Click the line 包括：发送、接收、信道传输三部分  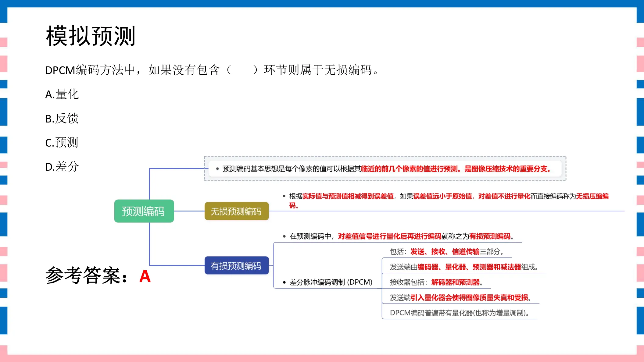(x=446, y=252)
